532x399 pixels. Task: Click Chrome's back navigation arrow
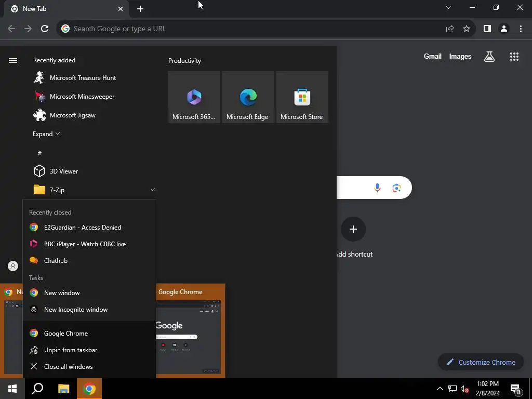click(11, 29)
